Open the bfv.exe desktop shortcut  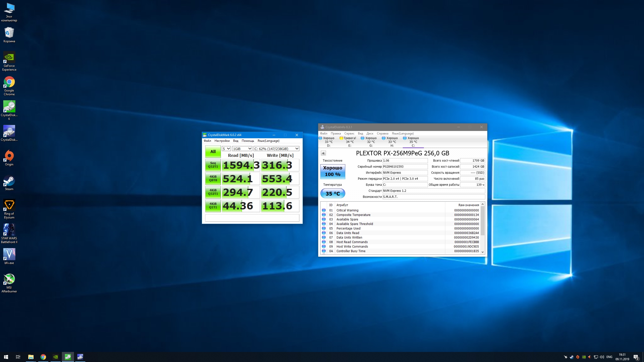[x=9, y=255]
